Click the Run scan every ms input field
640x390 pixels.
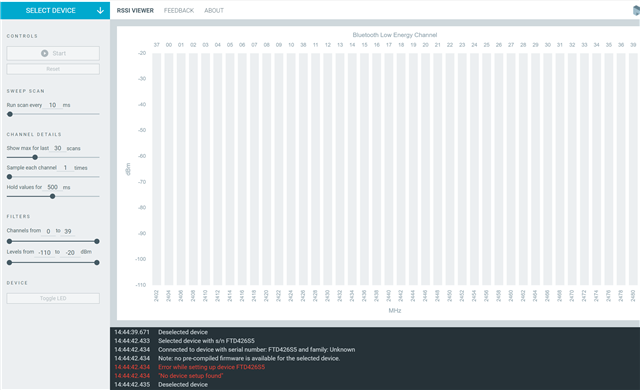(x=52, y=105)
